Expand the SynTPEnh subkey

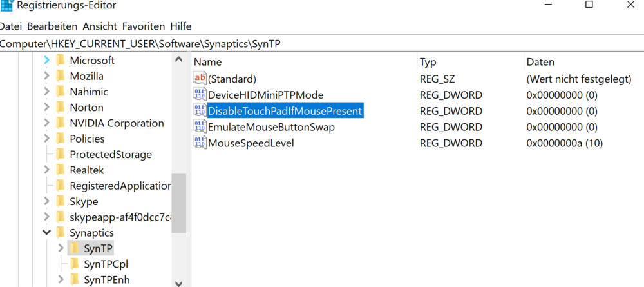coord(61,279)
